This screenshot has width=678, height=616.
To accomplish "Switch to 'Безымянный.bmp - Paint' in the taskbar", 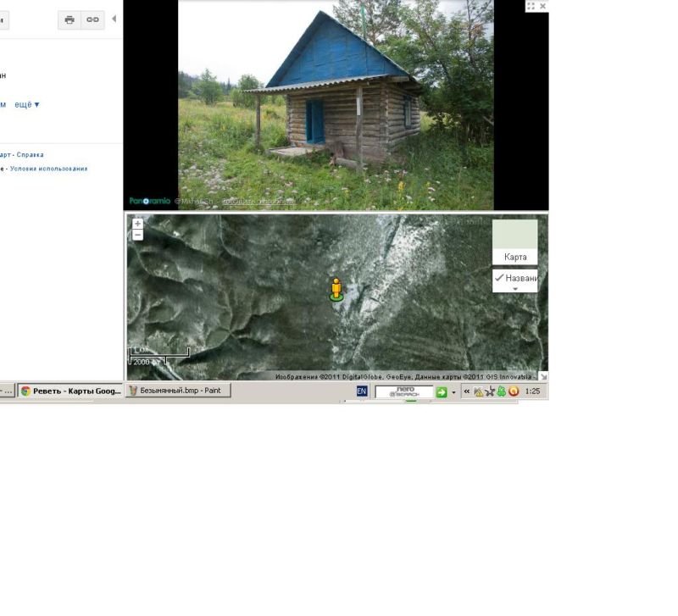I will (178, 391).
